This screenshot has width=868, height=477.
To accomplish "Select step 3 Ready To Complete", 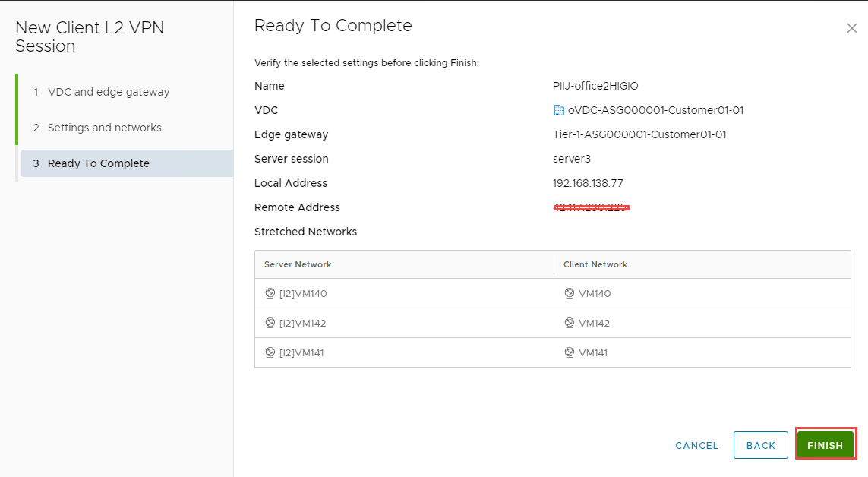I will [x=98, y=163].
